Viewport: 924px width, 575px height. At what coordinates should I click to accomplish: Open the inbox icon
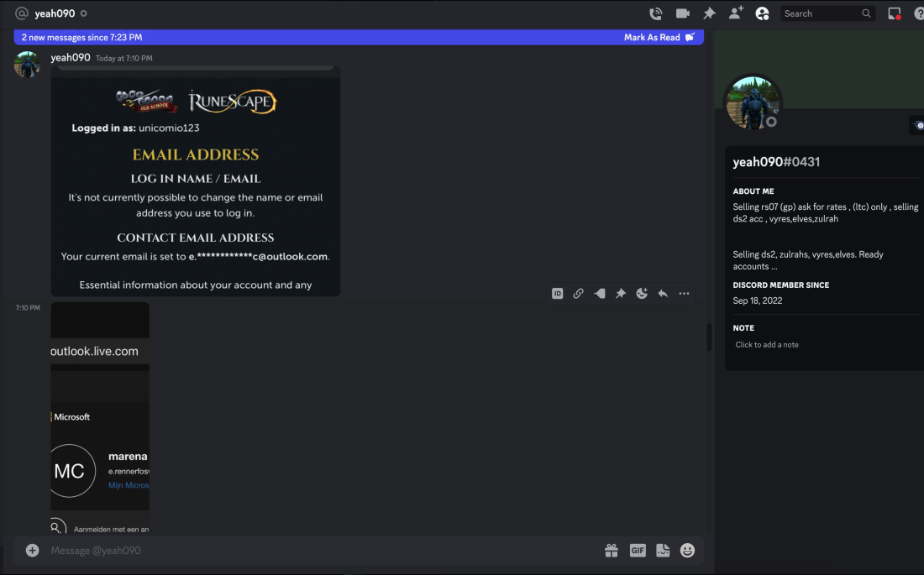pos(894,13)
